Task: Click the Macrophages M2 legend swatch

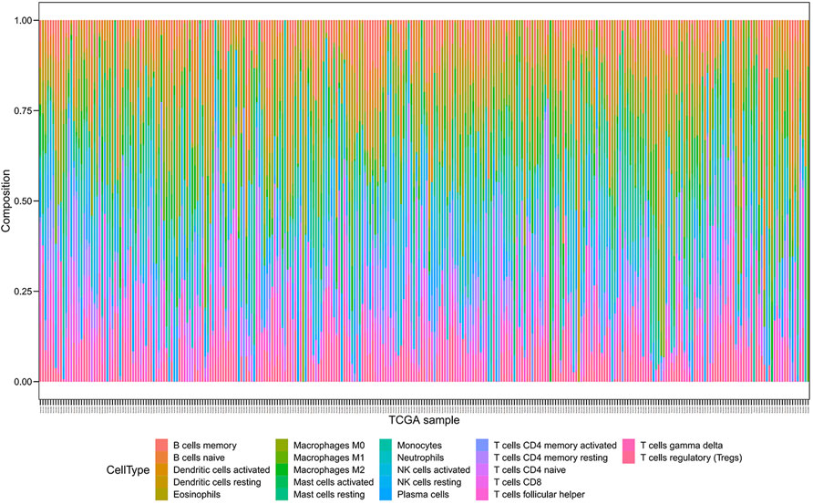Action: tap(282, 469)
